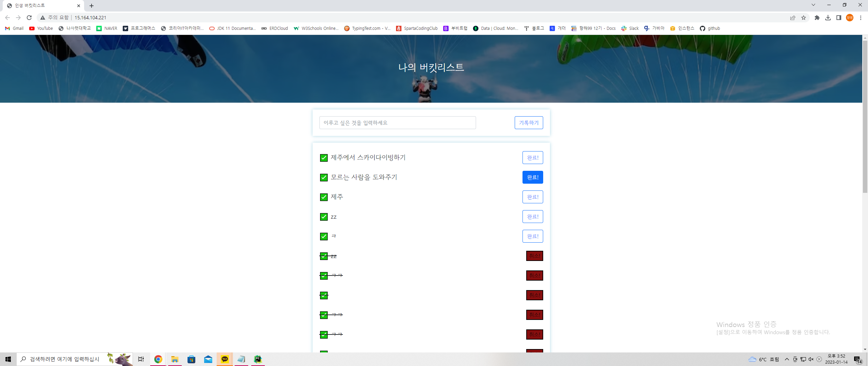
Task: Toggle the checkbox beside the 제주 item
Action: [324, 197]
